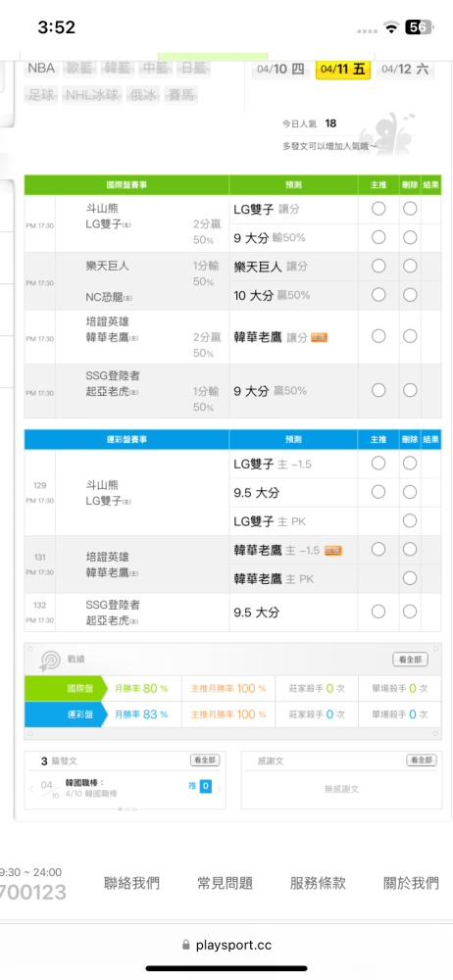Click the Wi-Fi status icon

pos(392,27)
